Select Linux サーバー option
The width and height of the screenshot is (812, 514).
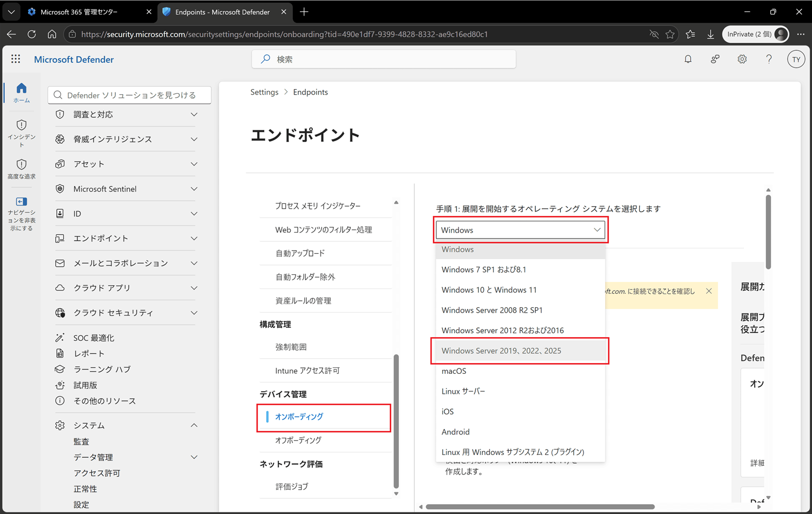pos(520,391)
